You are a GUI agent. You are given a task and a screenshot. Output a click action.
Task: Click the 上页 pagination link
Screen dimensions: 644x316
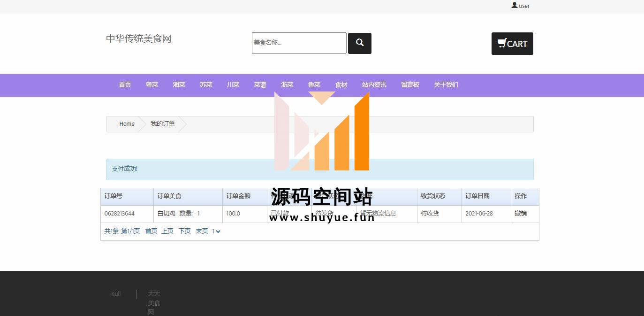(x=167, y=231)
